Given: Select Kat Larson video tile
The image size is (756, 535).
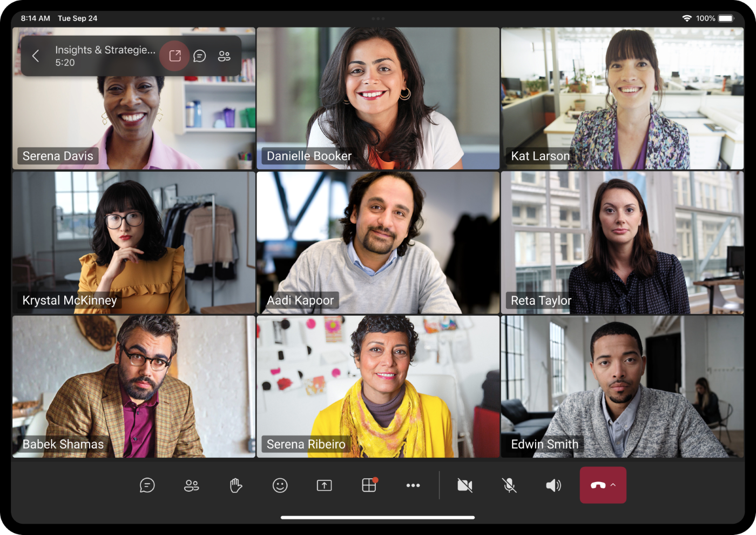Looking at the screenshot, I should pos(622,98).
